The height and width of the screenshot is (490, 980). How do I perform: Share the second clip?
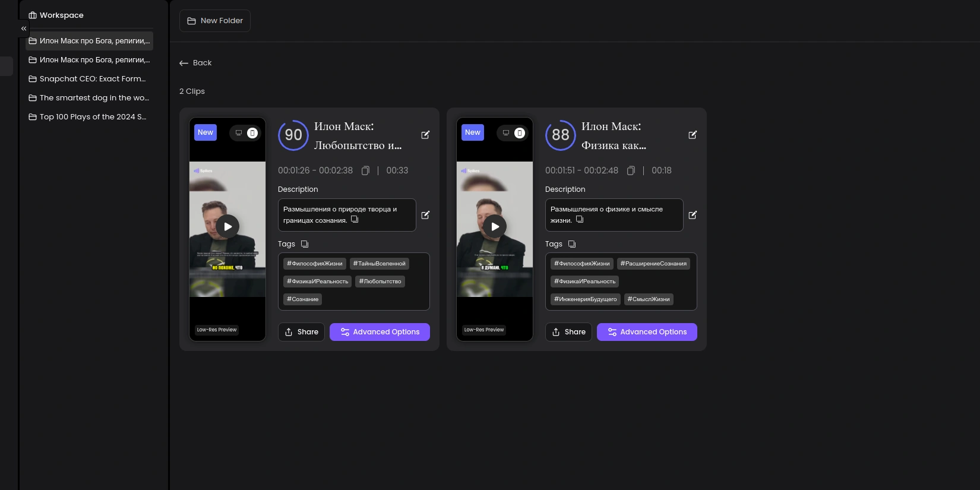tap(568, 332)
